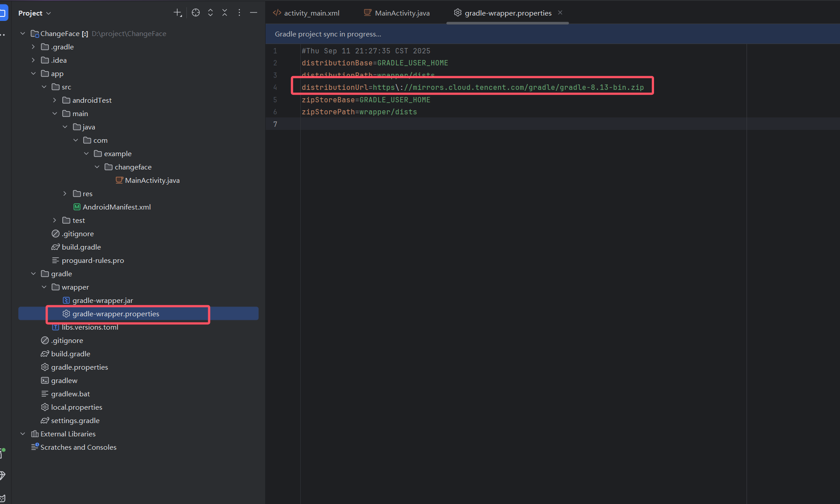The width and height of the screenshot is (840, 504).
Task: Click the Expand Selected icon in Project toolbar
Action: (210, 13)
